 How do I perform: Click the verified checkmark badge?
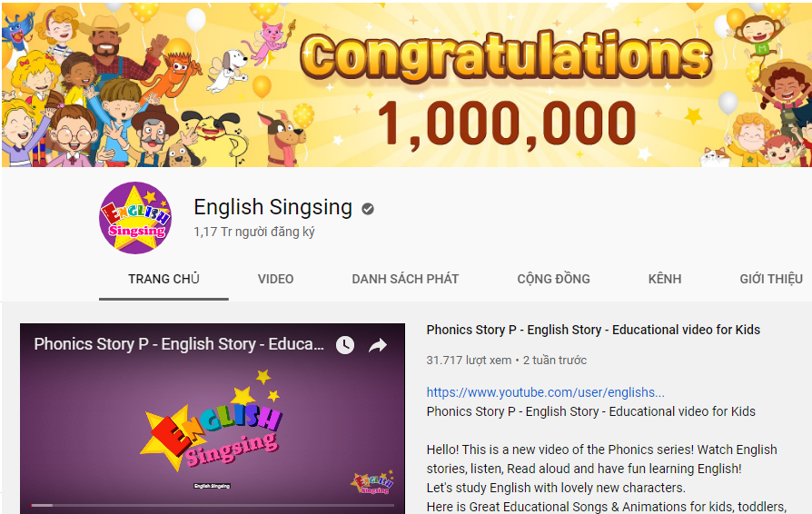[x=368, y=209]
